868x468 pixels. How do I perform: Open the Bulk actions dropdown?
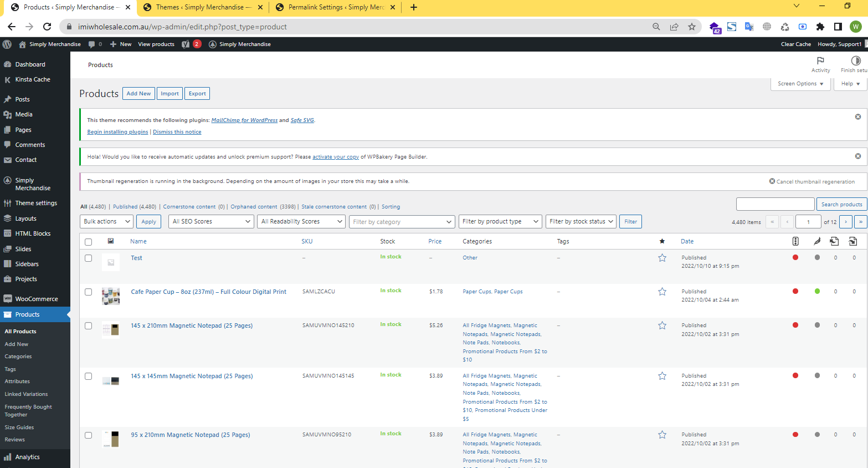coord(107,222)
